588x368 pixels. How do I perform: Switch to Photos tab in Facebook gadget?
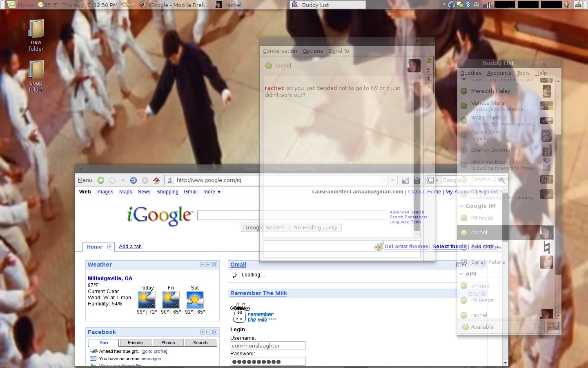[x=168, y=343]
